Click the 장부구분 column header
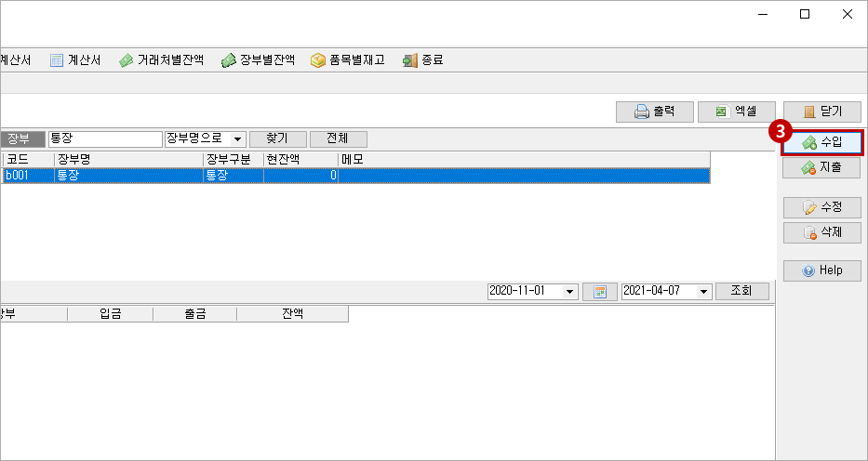The image size is (868, 461). point(234,160)
